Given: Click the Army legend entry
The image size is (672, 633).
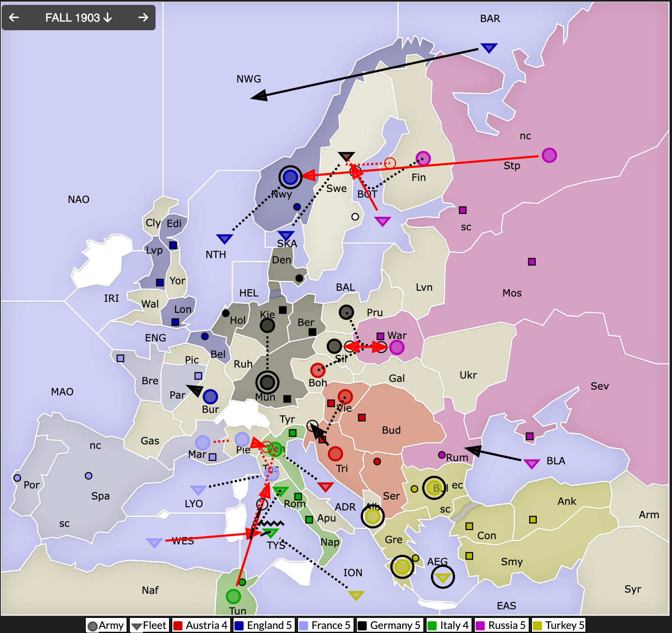Looking at the screenshot, I should (106, 625).
